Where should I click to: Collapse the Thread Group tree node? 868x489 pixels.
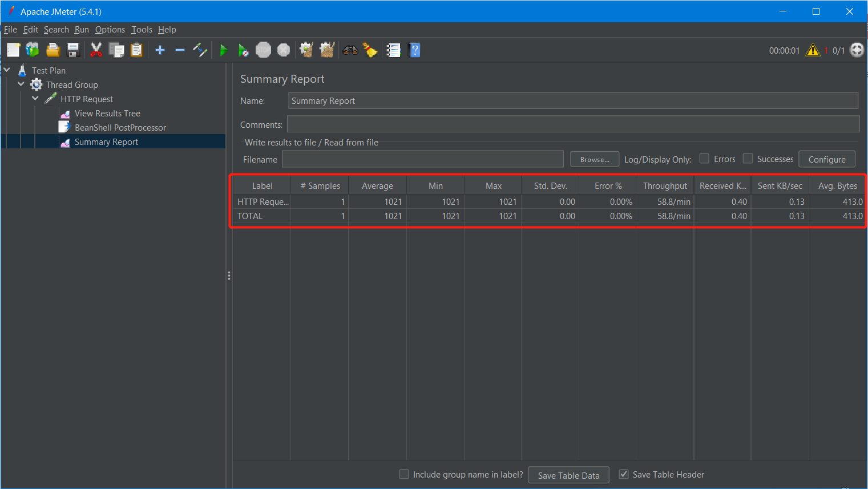coord(21,84)
